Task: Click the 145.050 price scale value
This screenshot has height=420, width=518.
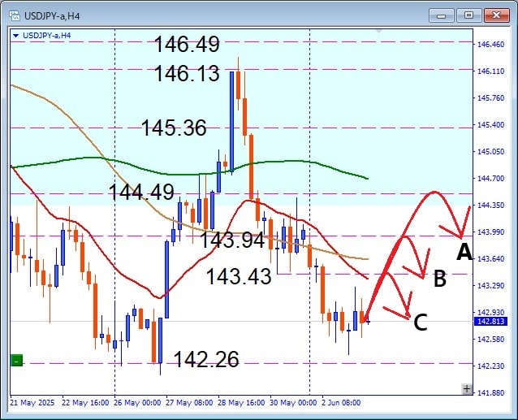Action: pyautogui.click(x=491, y=151)
